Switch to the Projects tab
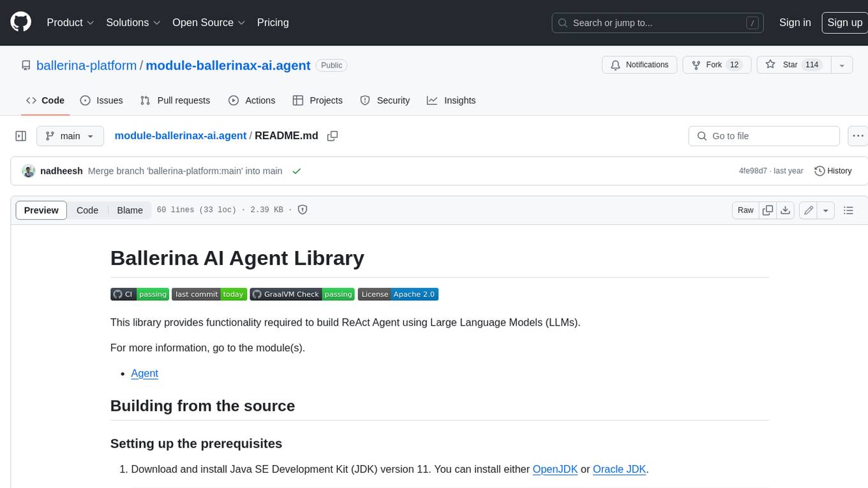 click(318, 100)
